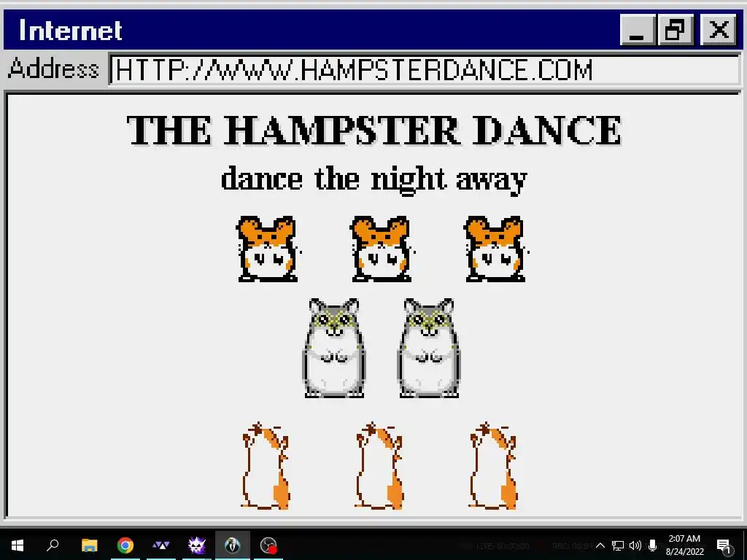Click the 'dance the night away' subtitle
The height and width of the screenshot is (560, 747).
point(374,180)
